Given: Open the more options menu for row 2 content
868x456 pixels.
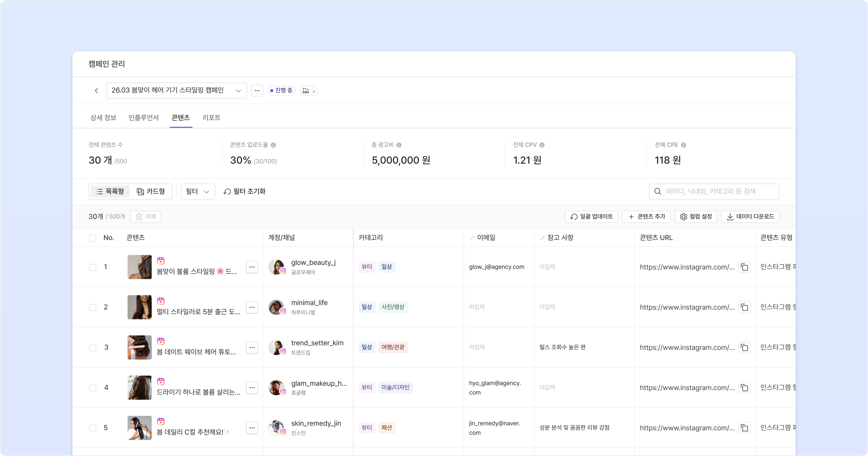Looking at the screenshot, I should tap(252, 307).
